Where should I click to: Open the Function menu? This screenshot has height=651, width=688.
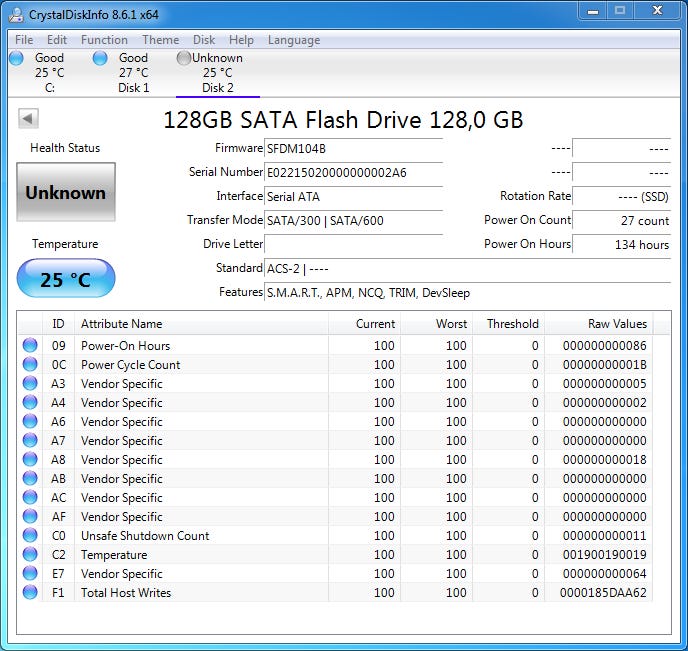104,40
